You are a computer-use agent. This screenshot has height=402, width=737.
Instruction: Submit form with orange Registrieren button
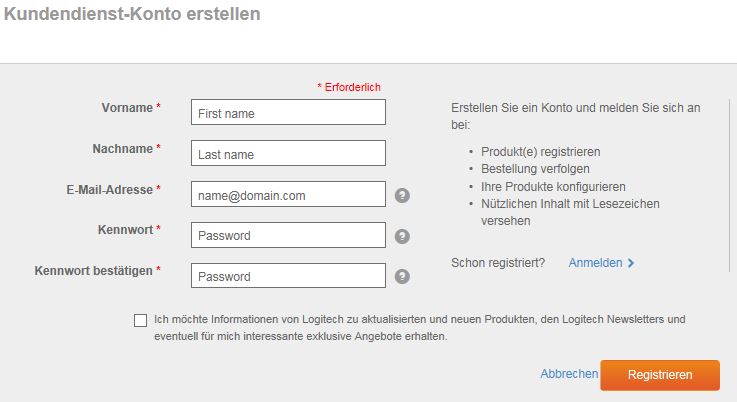point(660,375)
